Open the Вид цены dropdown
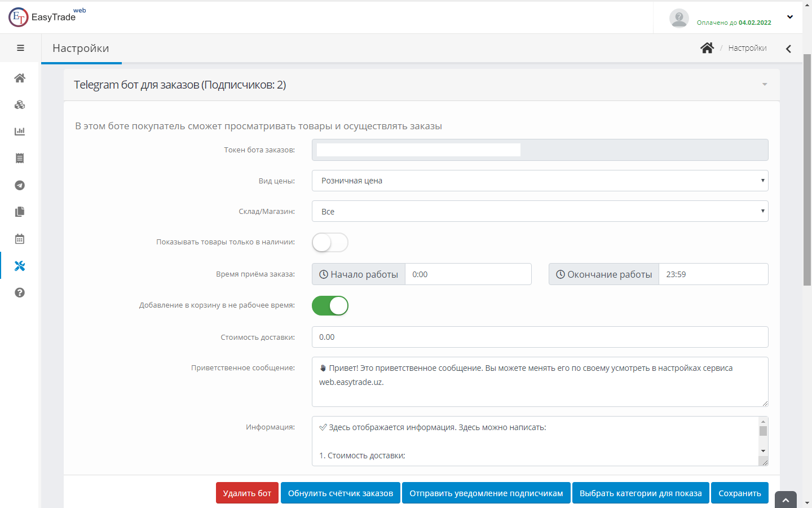The width and height of the screenshot is (812, 508). (540, 181)
